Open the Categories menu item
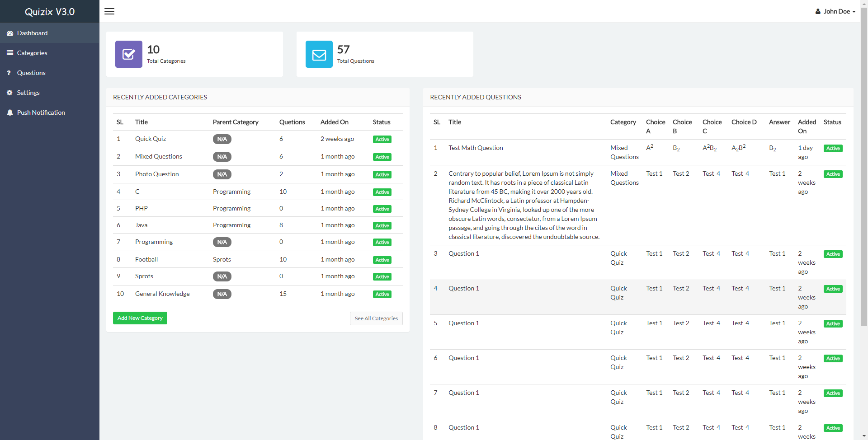The height and width of the screenshot is (440, 868). tap(32, 53)
